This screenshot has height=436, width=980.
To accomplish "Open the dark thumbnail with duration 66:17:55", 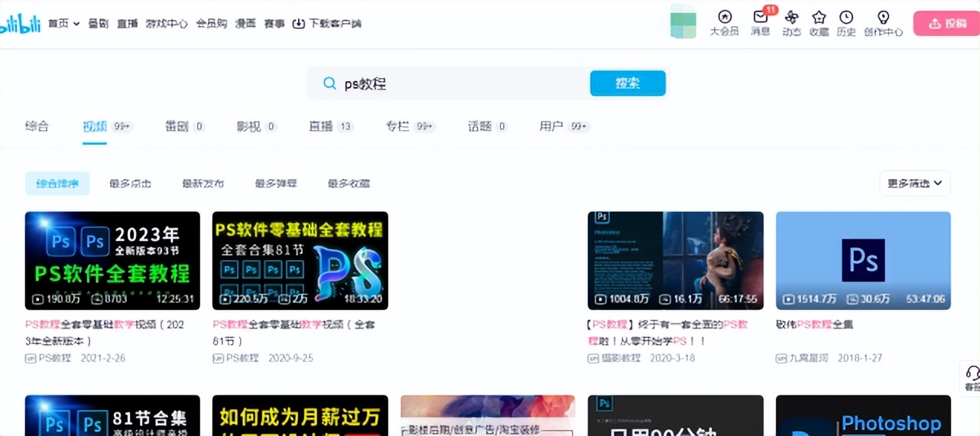I will coord(676,261).
